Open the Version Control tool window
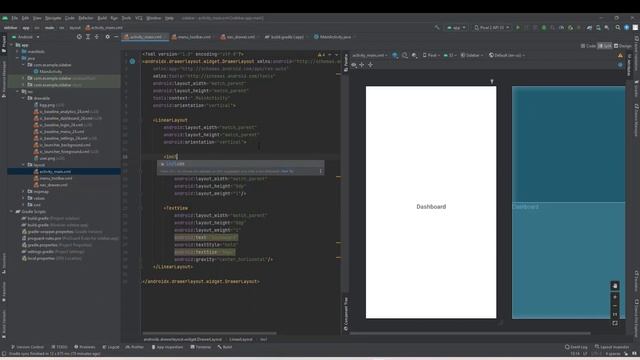This screenshot has height=360, width=640. click(x=28, y=347)
